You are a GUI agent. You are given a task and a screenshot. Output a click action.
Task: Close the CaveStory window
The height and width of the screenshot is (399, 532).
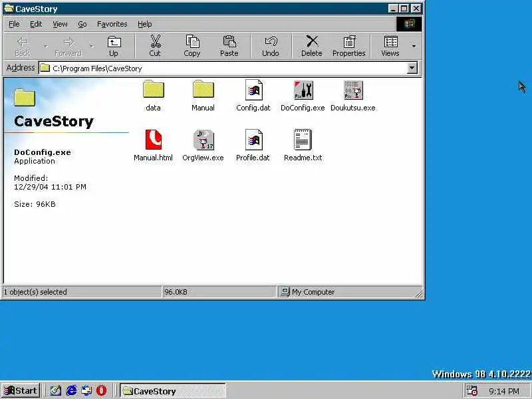point(416,9)
